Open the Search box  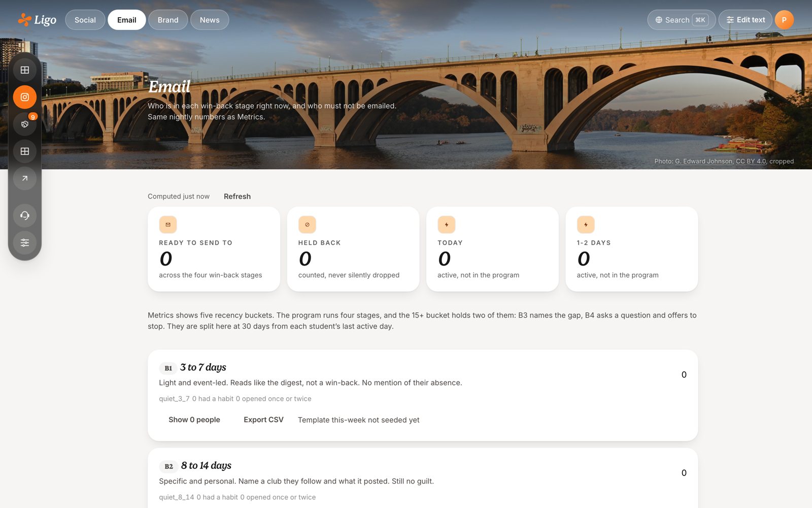point(682,20)
